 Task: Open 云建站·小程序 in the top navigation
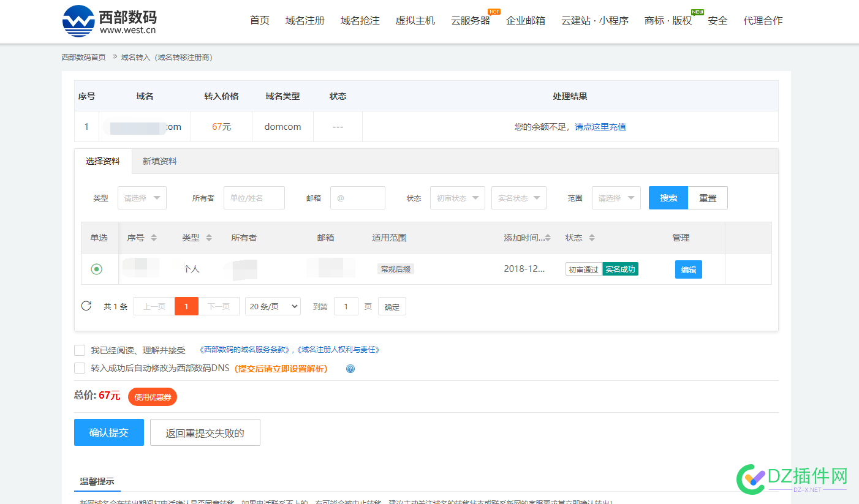(x=595, y=21)
